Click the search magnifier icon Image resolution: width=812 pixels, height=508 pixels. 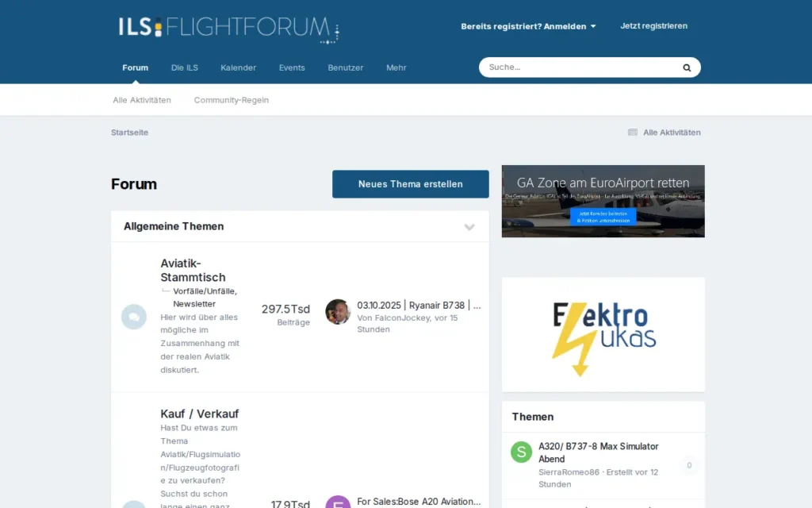point(687,67)
